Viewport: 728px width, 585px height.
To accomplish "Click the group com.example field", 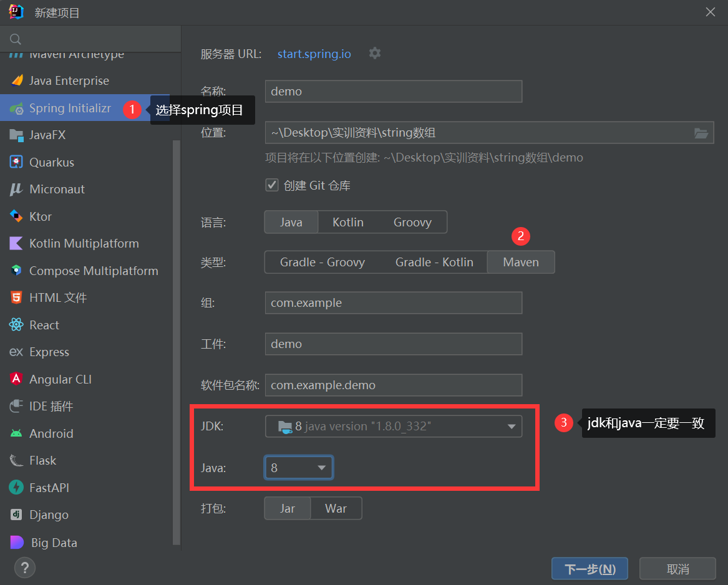I will [x=394, y=302].
